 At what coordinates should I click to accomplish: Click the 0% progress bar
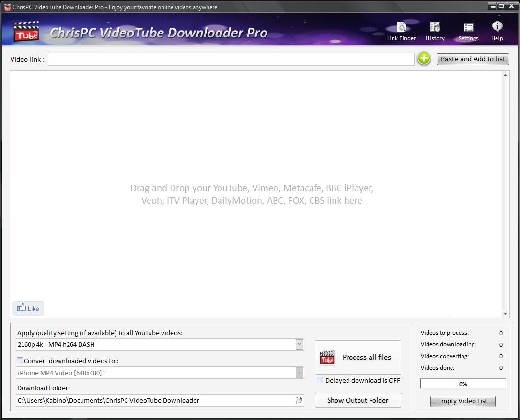pyautogui.click(x=463, y=384)
